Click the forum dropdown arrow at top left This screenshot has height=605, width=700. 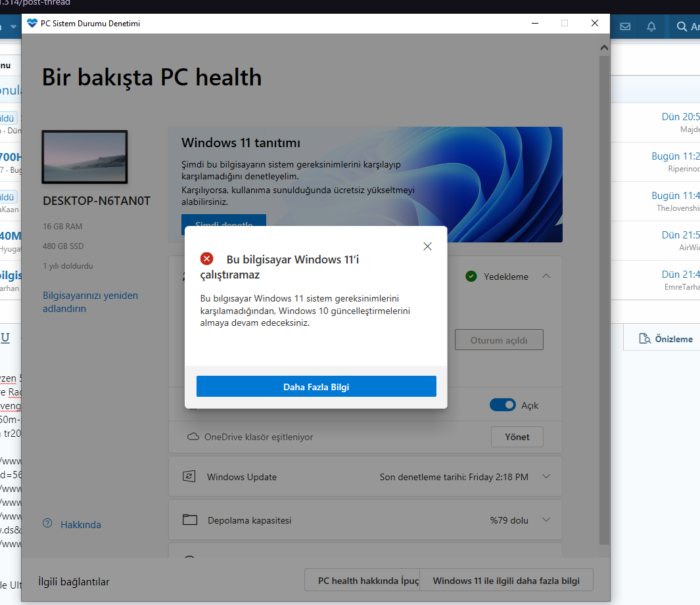[13, 27]
